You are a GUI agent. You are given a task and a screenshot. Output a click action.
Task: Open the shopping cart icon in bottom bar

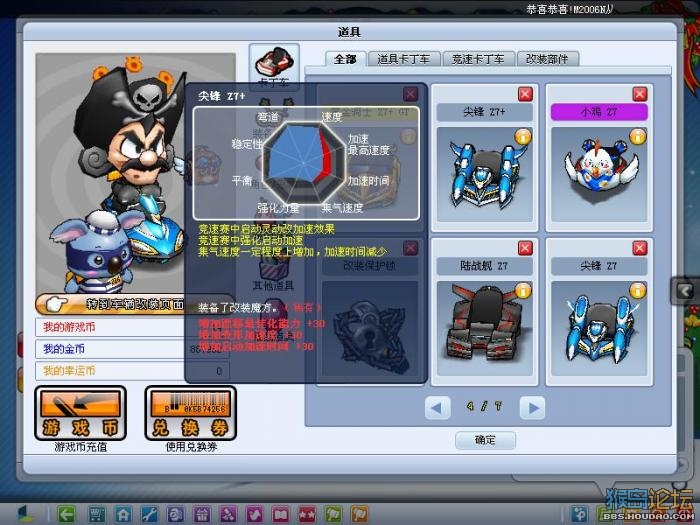click(96, 515)
